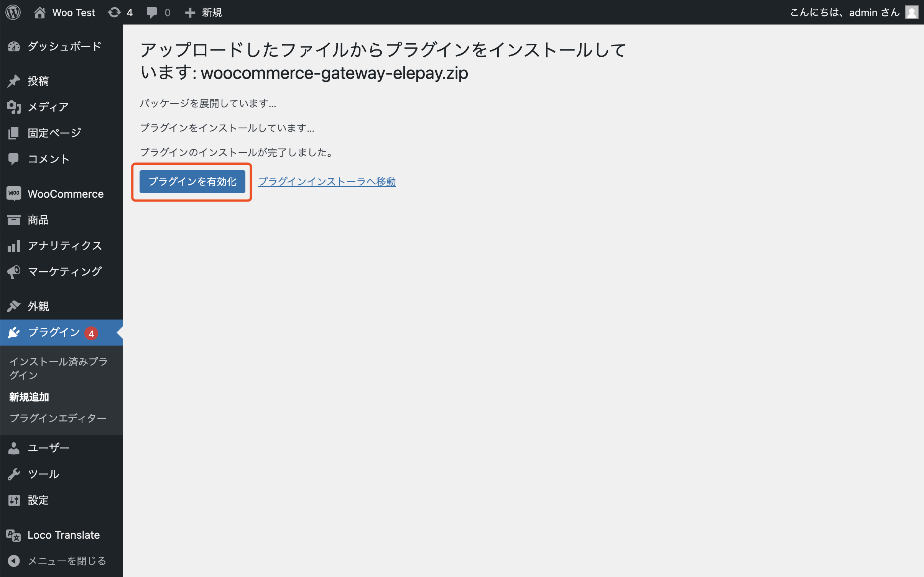Image resolution: width=924 pixels, height=577 pixels.
Task: Follow プラグインインストーラへ移動 link
Action: 327,182
